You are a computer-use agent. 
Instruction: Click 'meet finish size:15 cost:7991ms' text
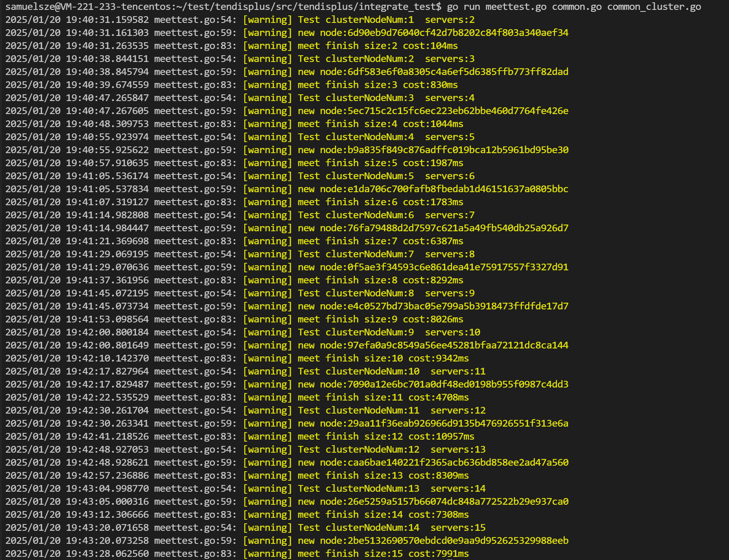pos(383,554)
